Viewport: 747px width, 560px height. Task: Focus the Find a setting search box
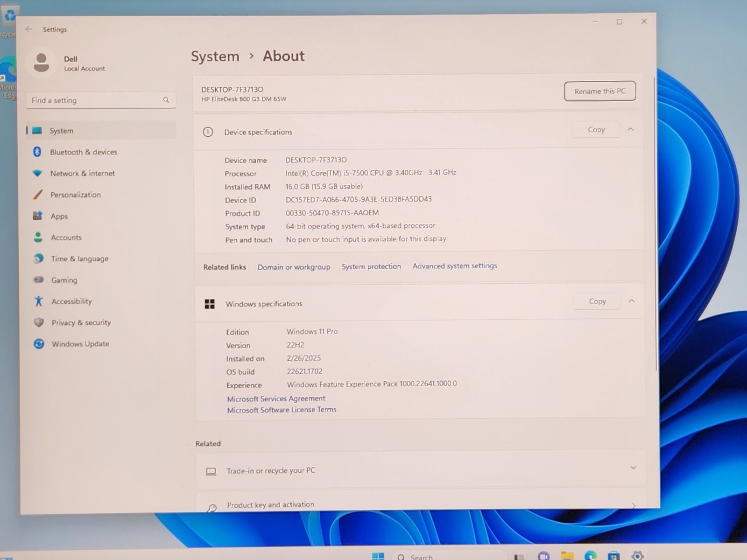pos(101,100)
